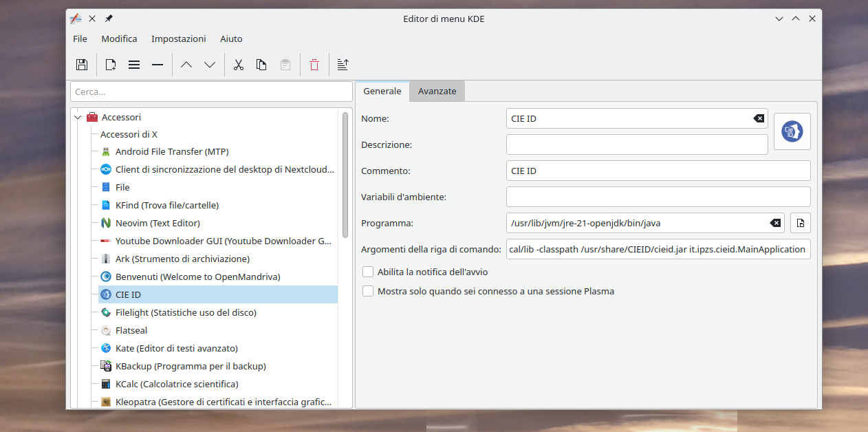Select 'Kleopatra (Gestore di certificati' entry
Screen dimensions: 868x432
(x=224, y=402)
